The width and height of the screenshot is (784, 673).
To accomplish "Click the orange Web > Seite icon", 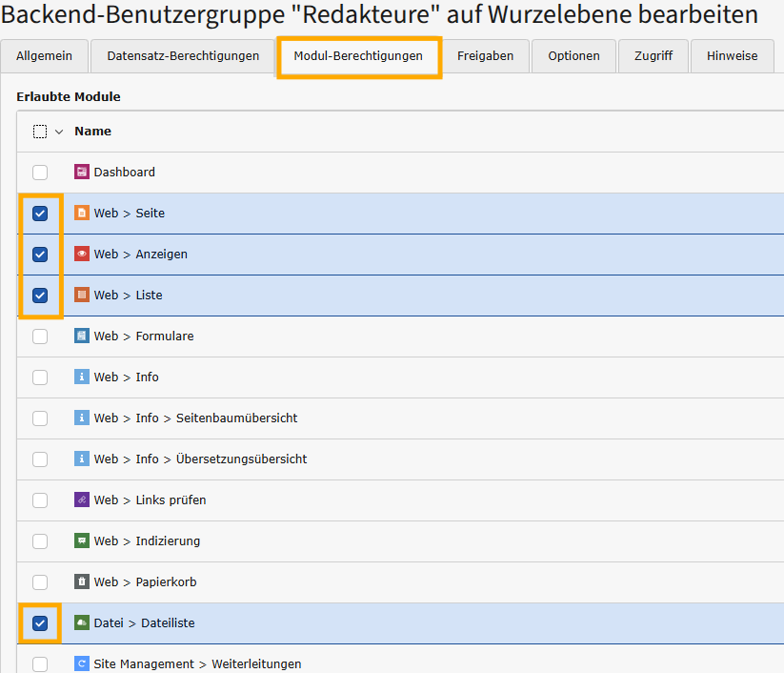I will tap(82, 214).
